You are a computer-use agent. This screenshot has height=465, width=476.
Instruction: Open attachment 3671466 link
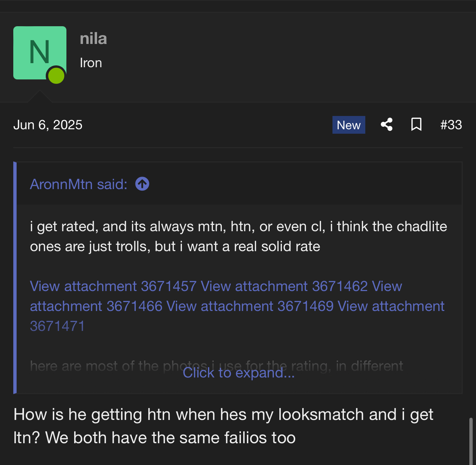(x=96, y=306)
